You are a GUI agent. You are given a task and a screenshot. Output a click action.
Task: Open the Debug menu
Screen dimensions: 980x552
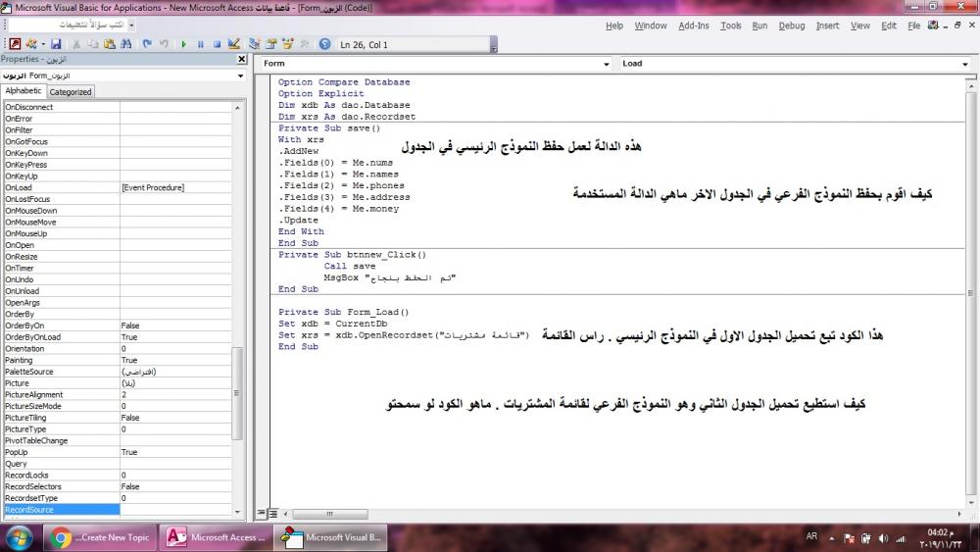coord(791,25)
